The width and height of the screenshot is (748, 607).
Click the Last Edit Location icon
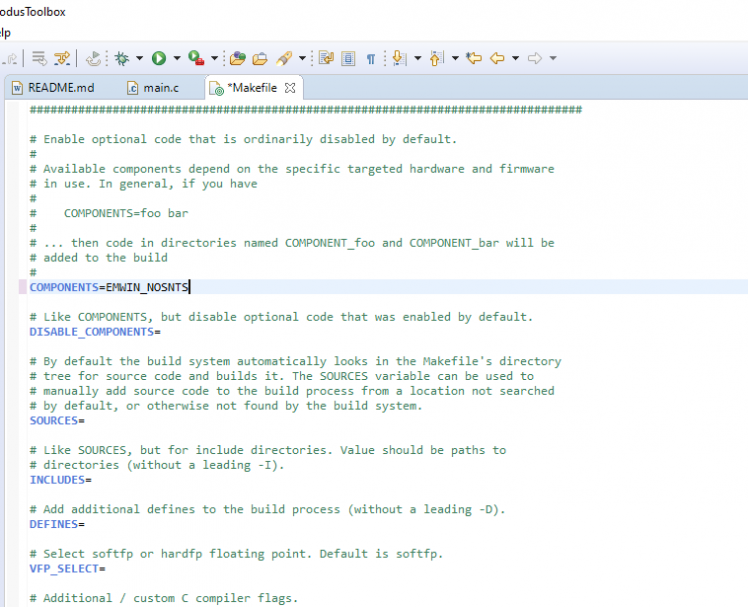[x=474, y=58]
